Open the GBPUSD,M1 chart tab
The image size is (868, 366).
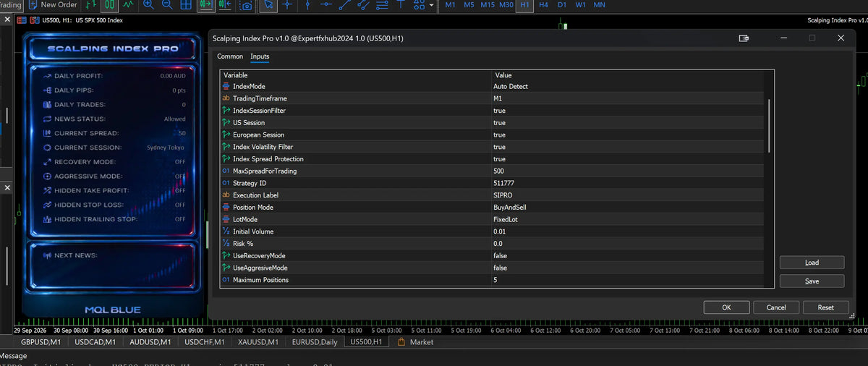41,341
